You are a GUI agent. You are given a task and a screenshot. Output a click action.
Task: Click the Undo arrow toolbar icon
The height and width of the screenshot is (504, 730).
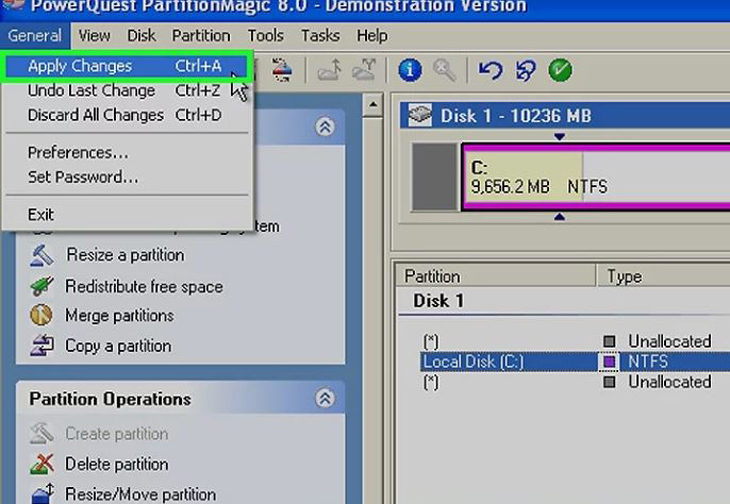coord(491,70)
